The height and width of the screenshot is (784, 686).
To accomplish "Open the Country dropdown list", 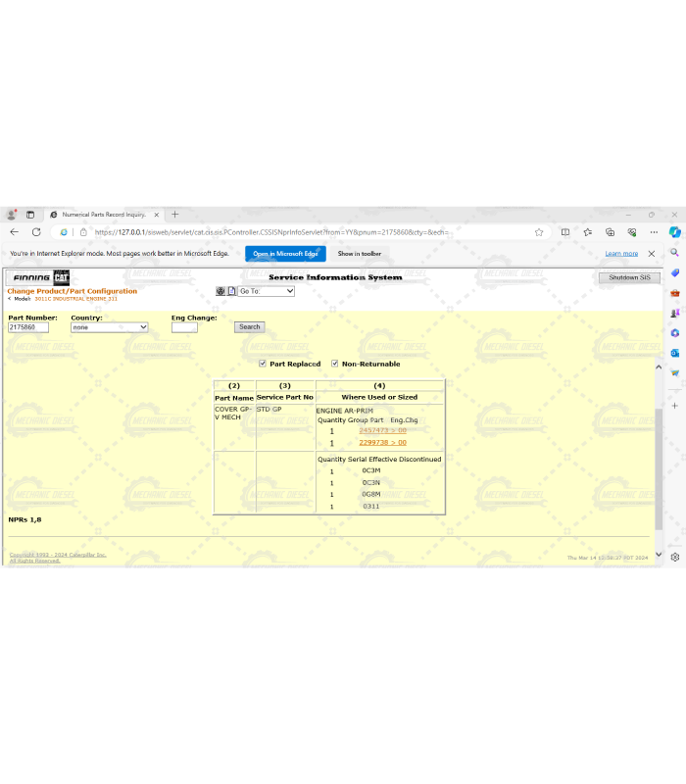I will (x=109, y=327).
